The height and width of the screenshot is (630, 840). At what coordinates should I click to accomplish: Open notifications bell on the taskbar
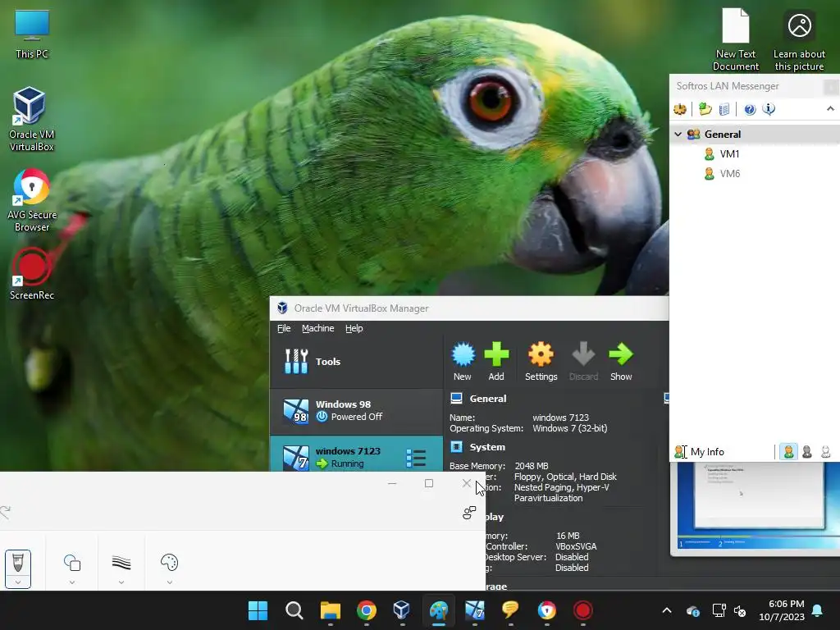click(818, 610)
